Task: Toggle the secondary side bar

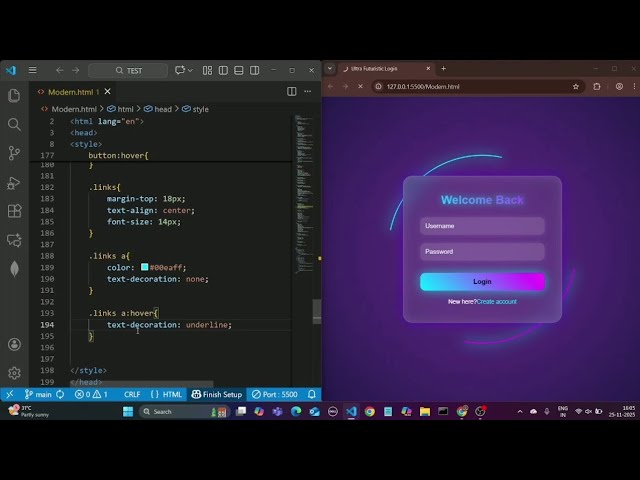Action: [255, 70]
